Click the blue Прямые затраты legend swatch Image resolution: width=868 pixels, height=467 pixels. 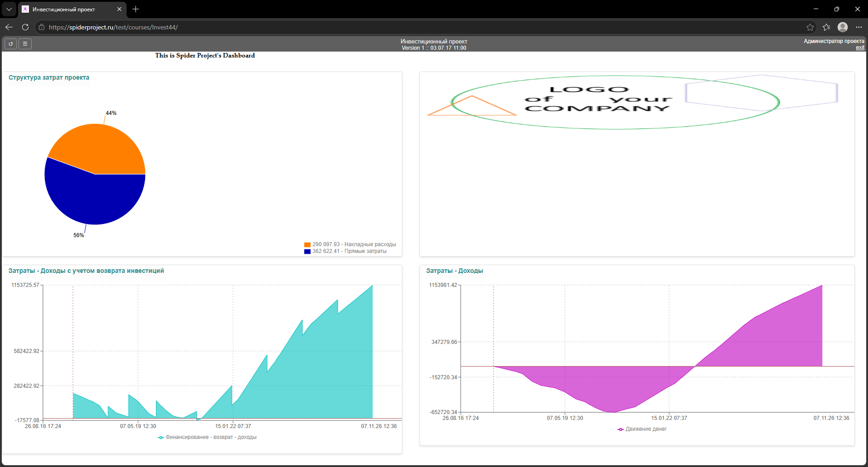click(307, 252)
